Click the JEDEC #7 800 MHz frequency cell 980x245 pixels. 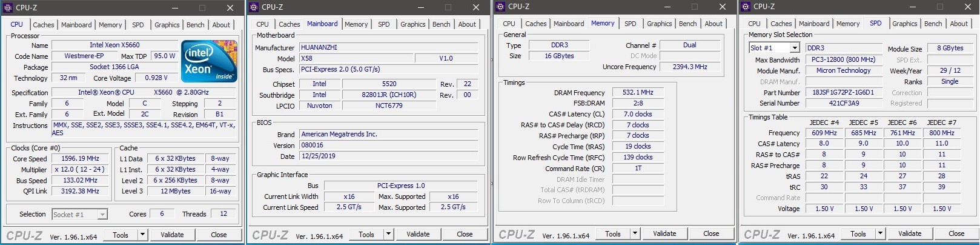click(x=941, y=133)
